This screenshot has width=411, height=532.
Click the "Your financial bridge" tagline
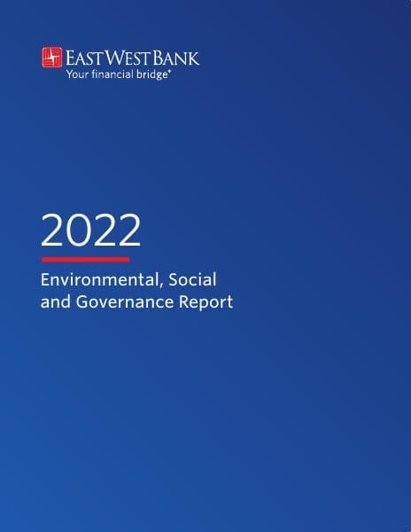118,74
